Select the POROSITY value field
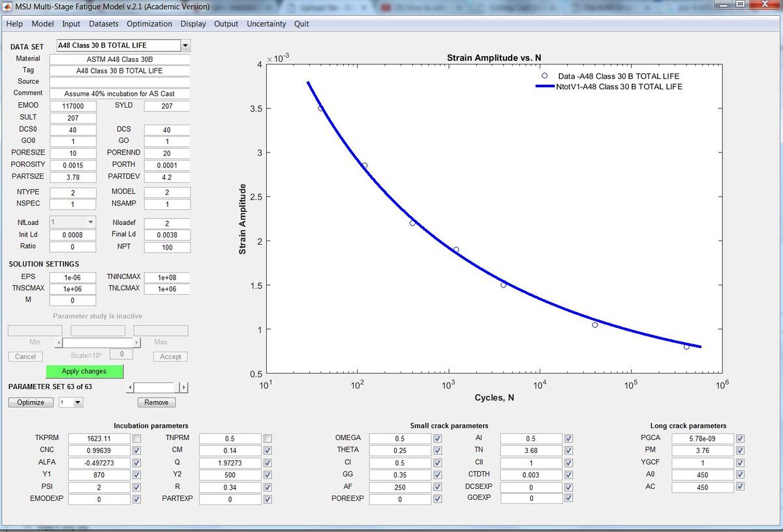Viewport: 783px width, 532px height. (x=72, y=166)
